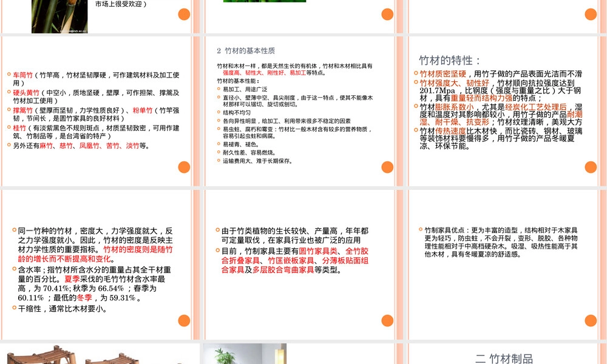Click the bullet 竹制家具优点：更为丰富的造型

pyautogui.click(x=501, y=242)
